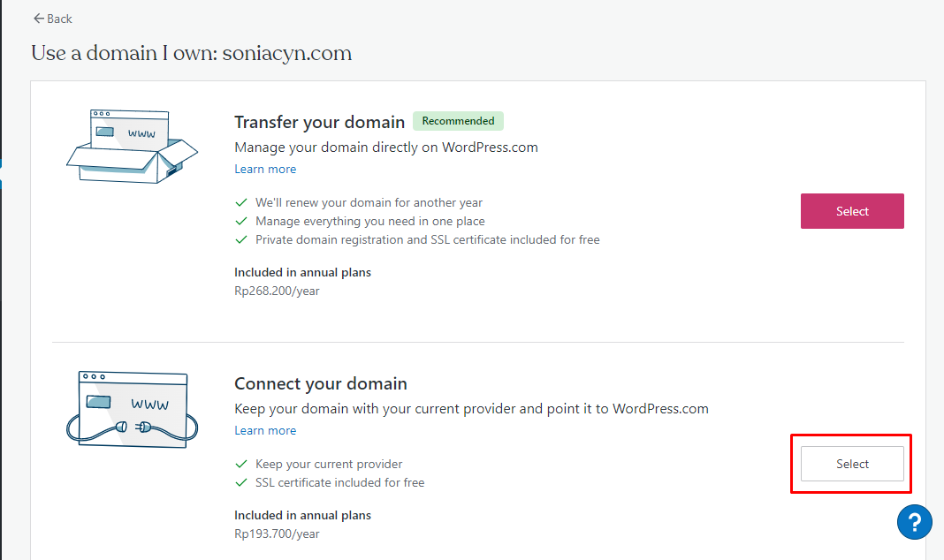Click the Rp268.200/year price text

click(277, 291)
